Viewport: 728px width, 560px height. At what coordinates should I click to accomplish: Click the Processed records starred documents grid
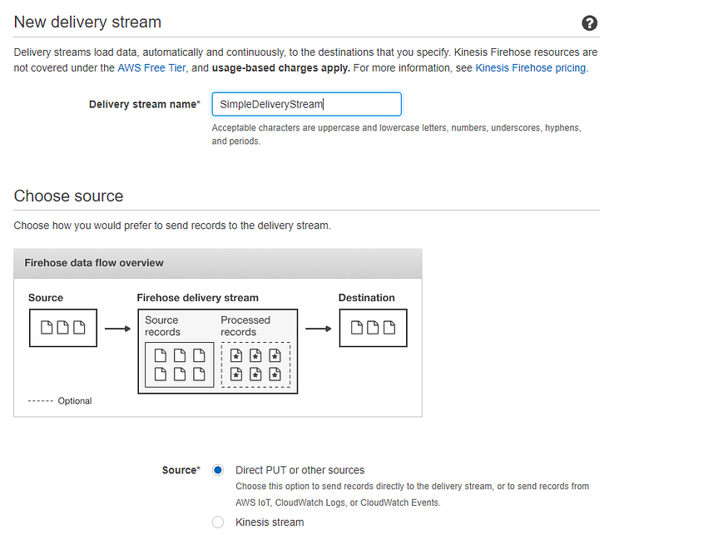pyautogui.click(x=255, y=365)
